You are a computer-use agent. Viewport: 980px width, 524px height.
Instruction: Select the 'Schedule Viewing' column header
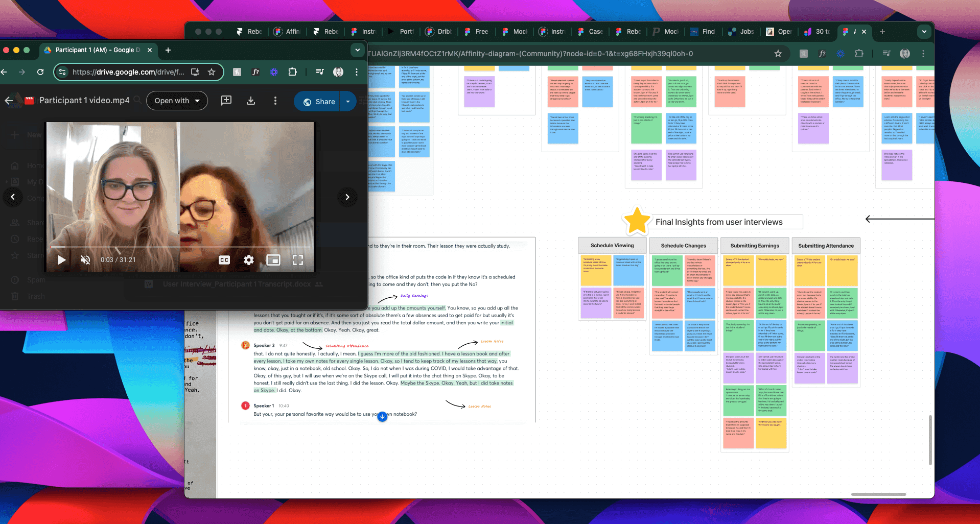(x=612, y=246)
